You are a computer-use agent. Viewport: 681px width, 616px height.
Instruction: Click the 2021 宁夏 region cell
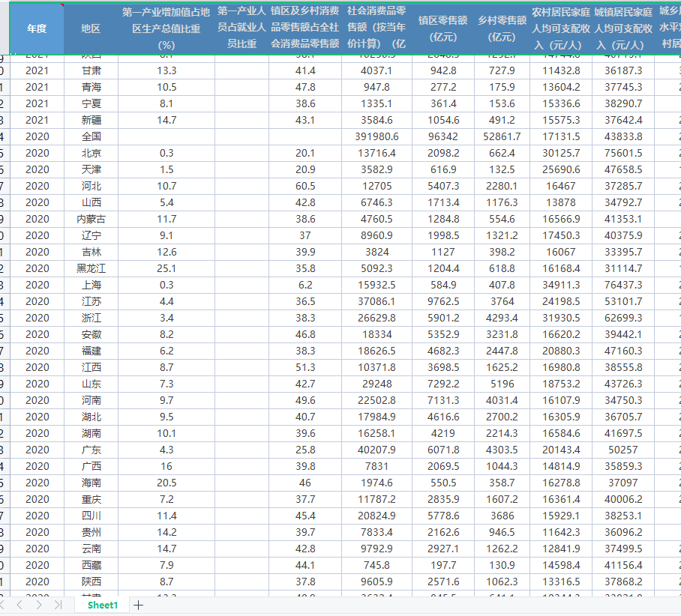91,103
